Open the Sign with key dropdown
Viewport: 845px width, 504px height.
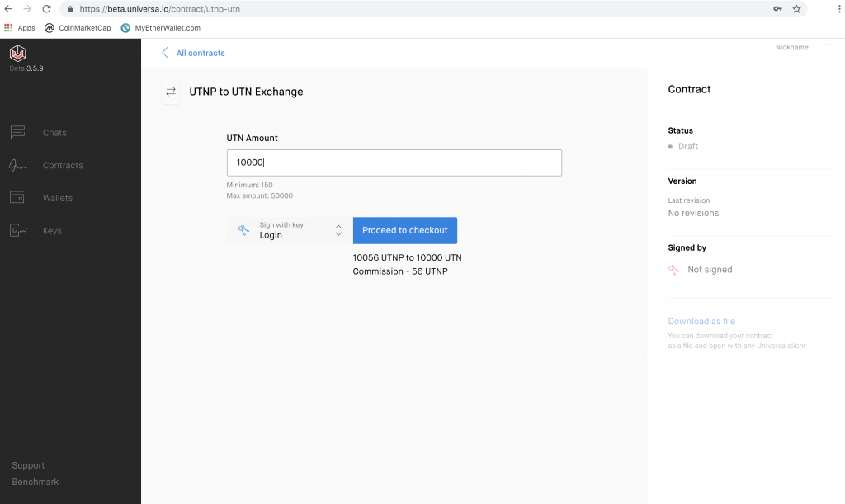point(290,230)
